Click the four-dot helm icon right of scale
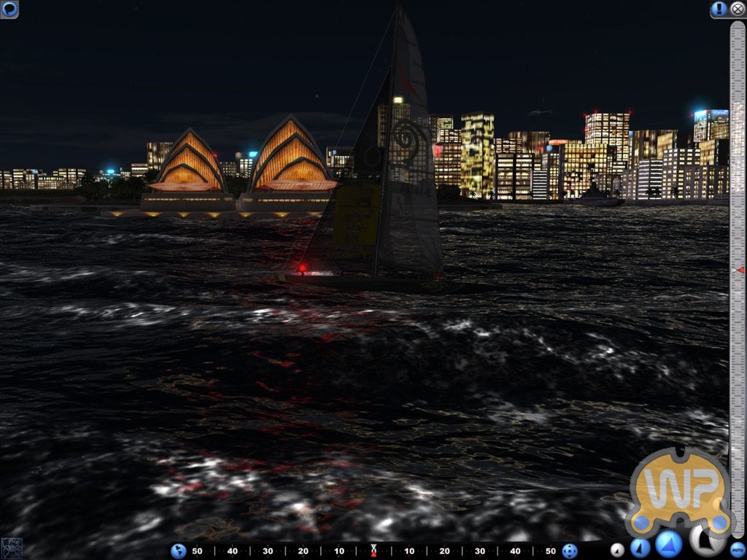 tap(570, 551)
